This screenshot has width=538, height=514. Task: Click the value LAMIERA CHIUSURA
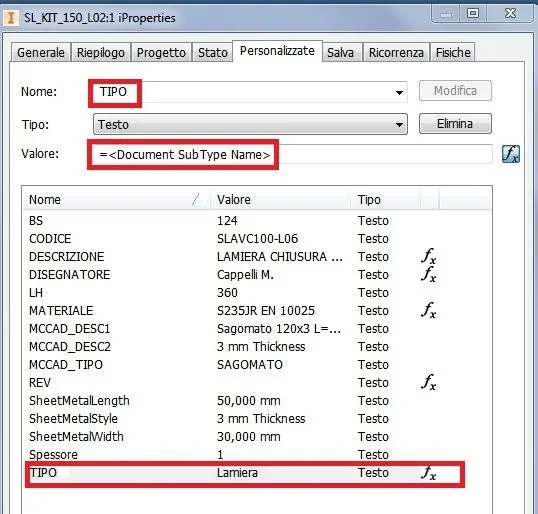pyautogui.click(x=279, y=256)
